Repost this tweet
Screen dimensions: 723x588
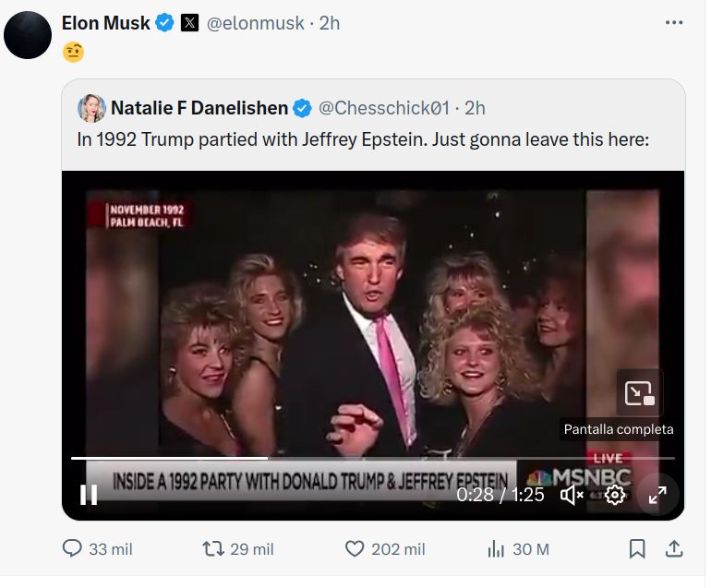tap(213, 549)
